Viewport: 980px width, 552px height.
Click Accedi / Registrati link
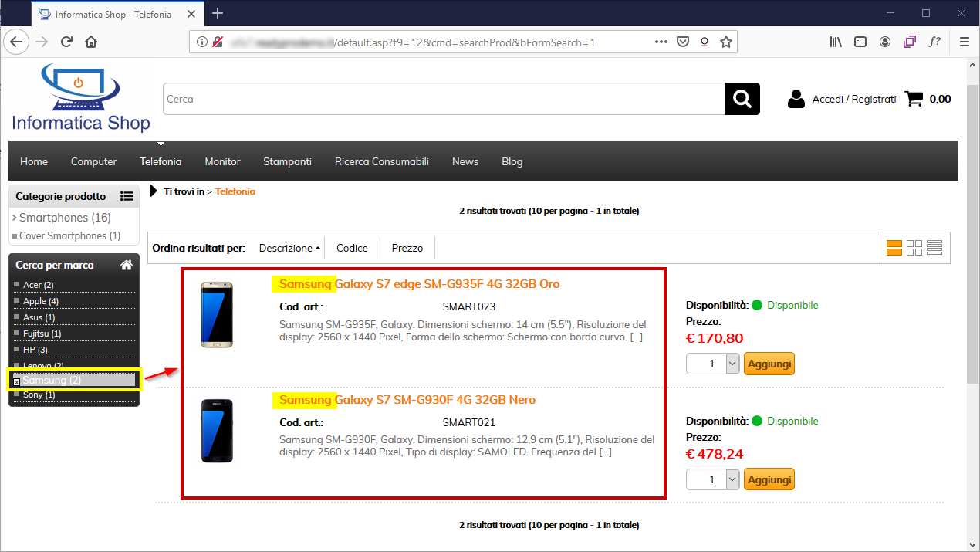click(x=854, y=99)
